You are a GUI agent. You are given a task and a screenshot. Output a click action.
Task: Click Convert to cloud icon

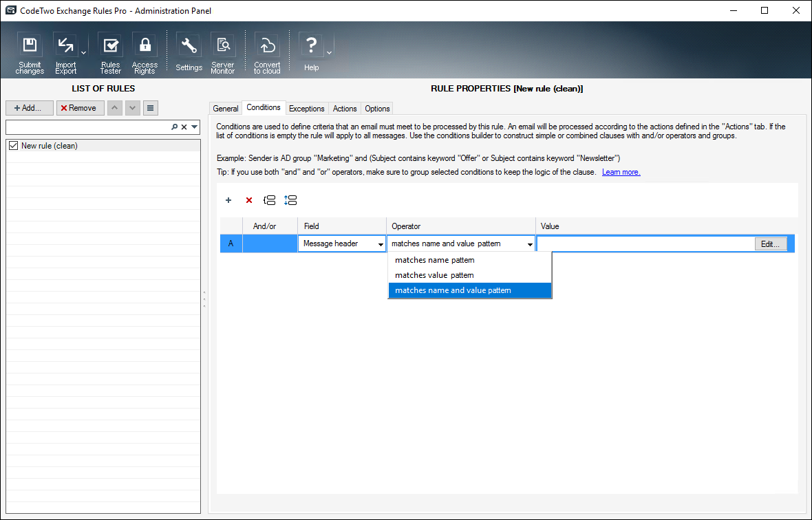(x=267, y=53)
